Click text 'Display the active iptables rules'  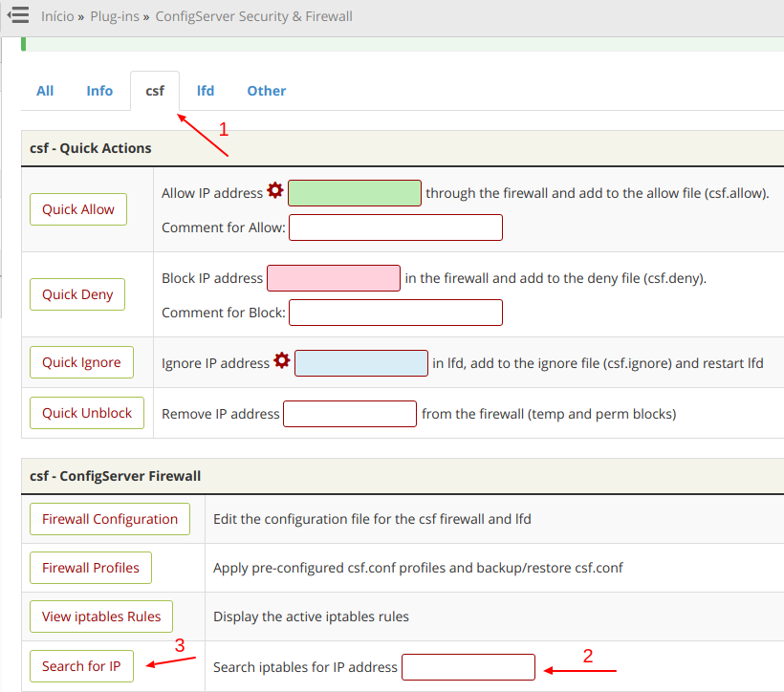(x=311, y=616)
